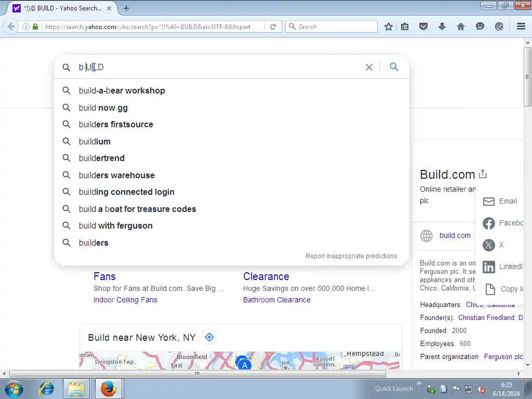Click the Copy link icon
The image size is (532, 399).
coord(490,289)
